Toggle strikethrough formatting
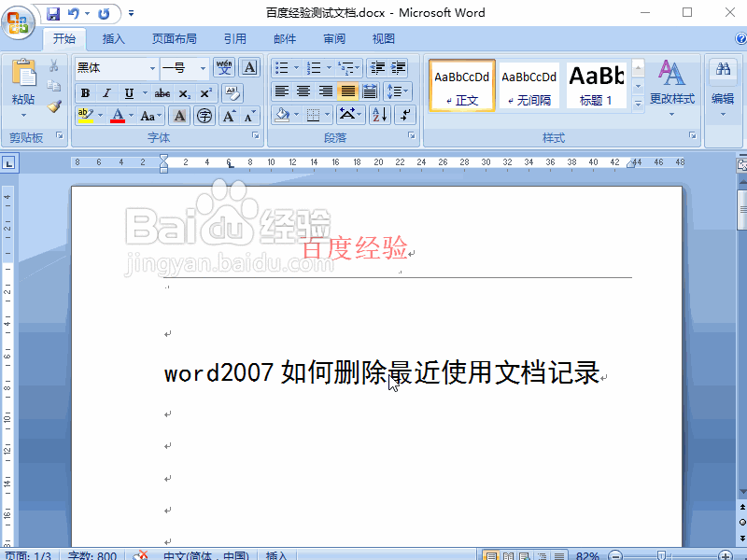Screen dimensions: 747x560 (162, 92)
